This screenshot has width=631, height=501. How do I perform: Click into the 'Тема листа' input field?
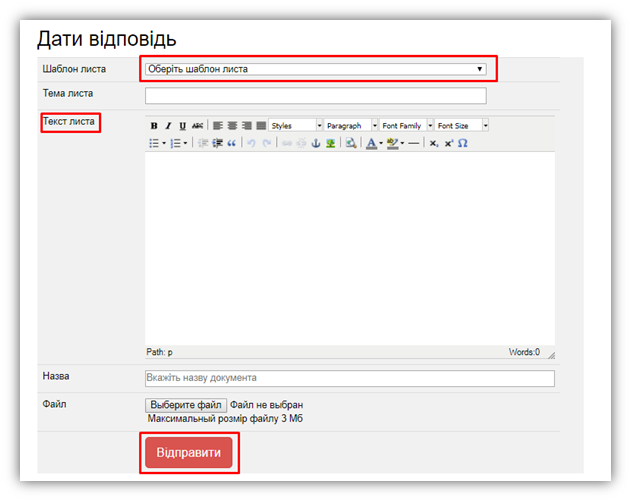(x=316, y=96)
